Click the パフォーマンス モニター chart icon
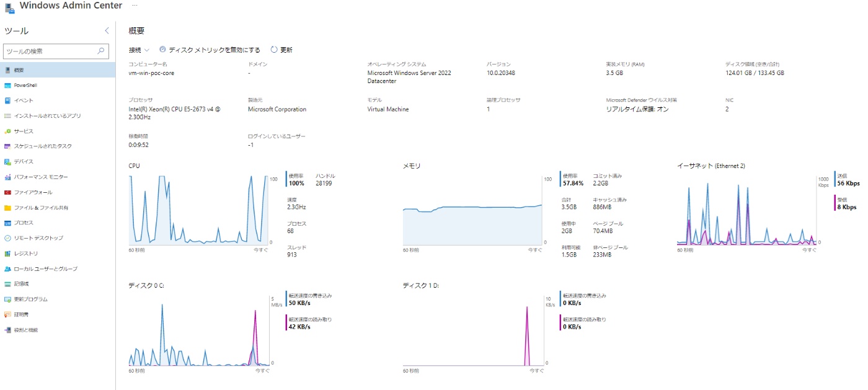868x390 pixels. point(7,177)
